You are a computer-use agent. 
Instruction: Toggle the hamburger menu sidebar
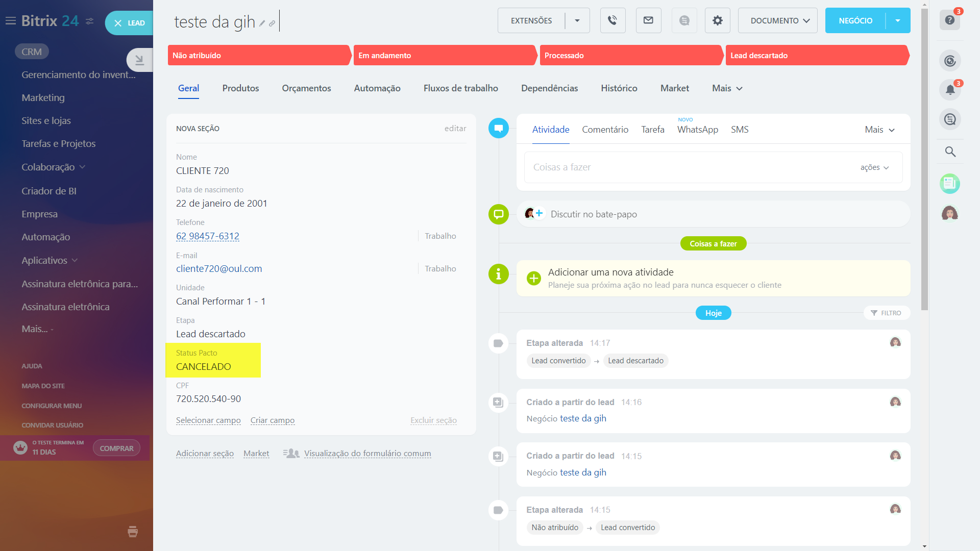[x=10, y=21]
